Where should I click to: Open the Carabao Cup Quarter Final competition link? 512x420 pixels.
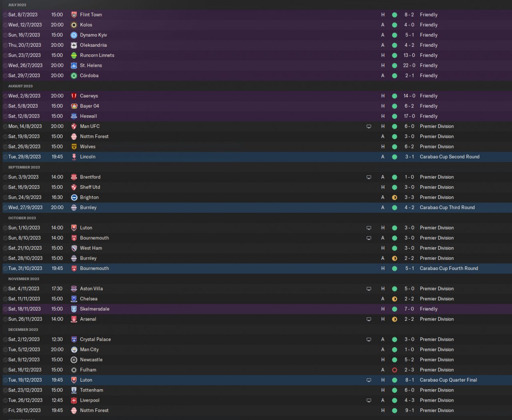(448, 380)
